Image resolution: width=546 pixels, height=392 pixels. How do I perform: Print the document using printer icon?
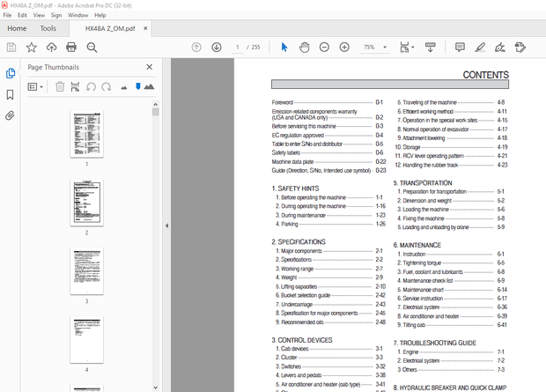pyautogui.click(x=71, y=47)
